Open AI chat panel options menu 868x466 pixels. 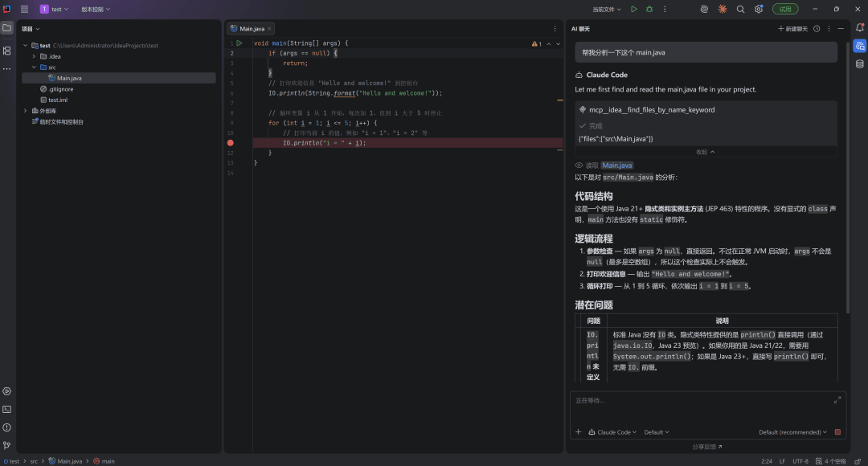829,28
